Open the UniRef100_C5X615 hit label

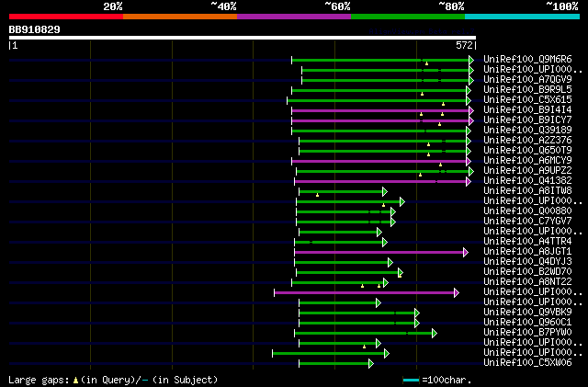(527, 100)
